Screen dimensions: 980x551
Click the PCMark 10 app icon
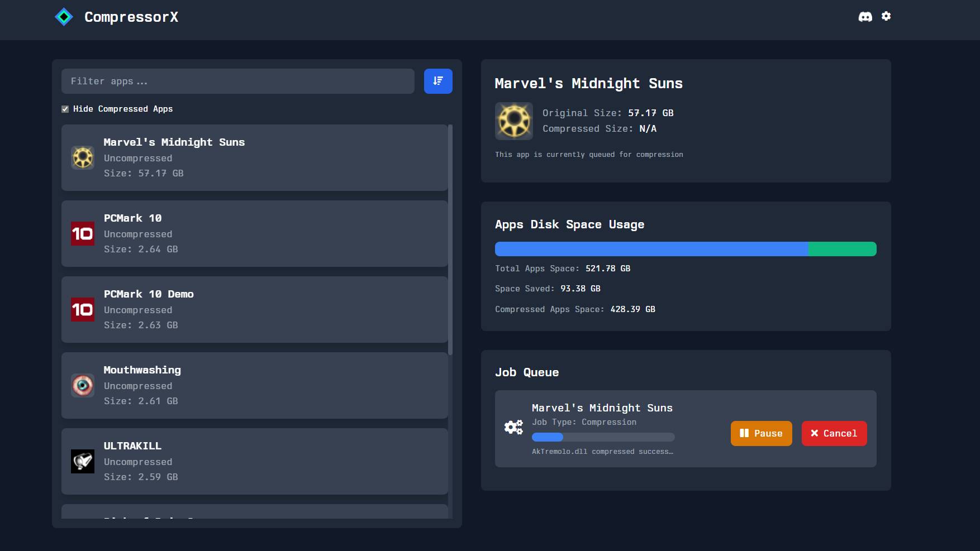point(83,233)
